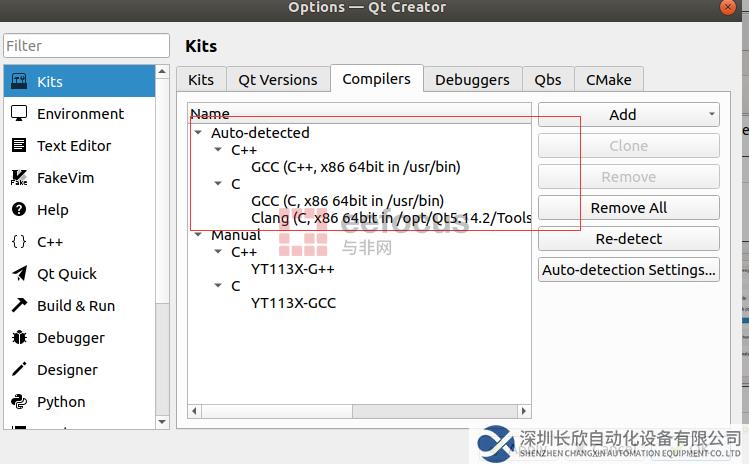The image size is (749, 464).
Task: Click the Re-detect button
Action: click(629, 238)
